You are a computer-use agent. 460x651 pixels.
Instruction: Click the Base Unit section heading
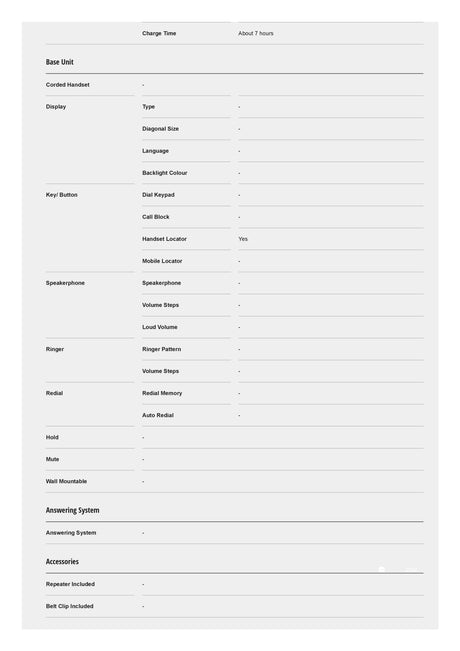click(x=59, y=62)
